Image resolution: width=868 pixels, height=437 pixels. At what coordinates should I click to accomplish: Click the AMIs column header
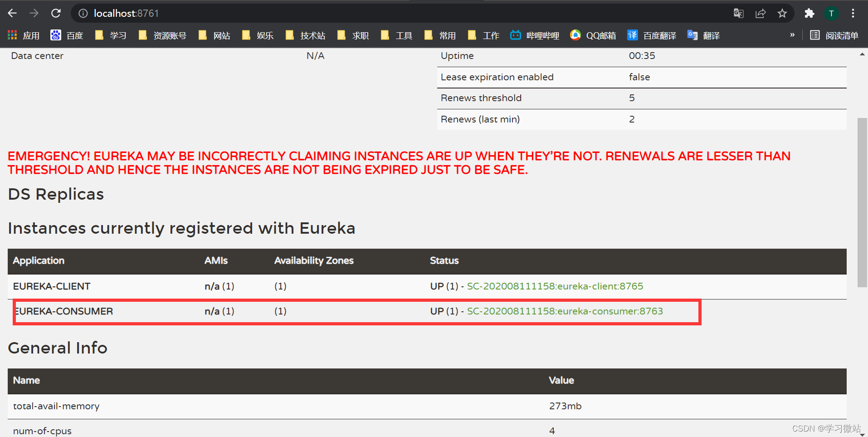pyautogui.click(x=216, y=260)
